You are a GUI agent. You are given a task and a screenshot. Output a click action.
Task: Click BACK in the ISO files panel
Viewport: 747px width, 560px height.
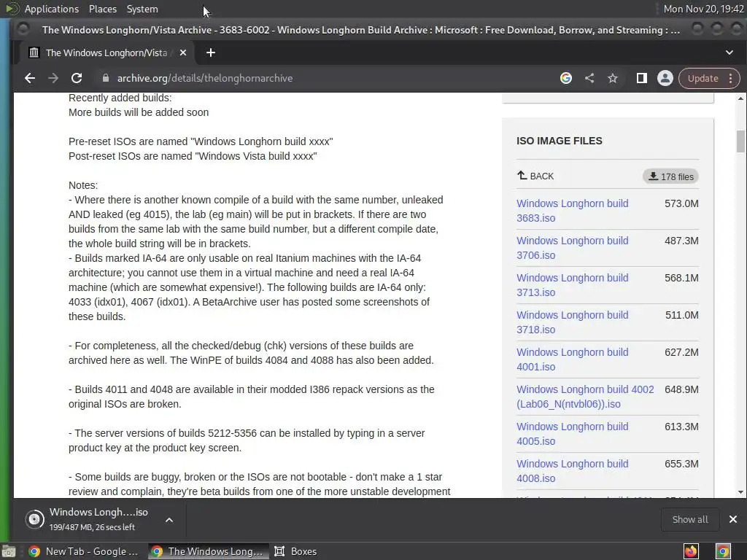(x=535, y=176)
